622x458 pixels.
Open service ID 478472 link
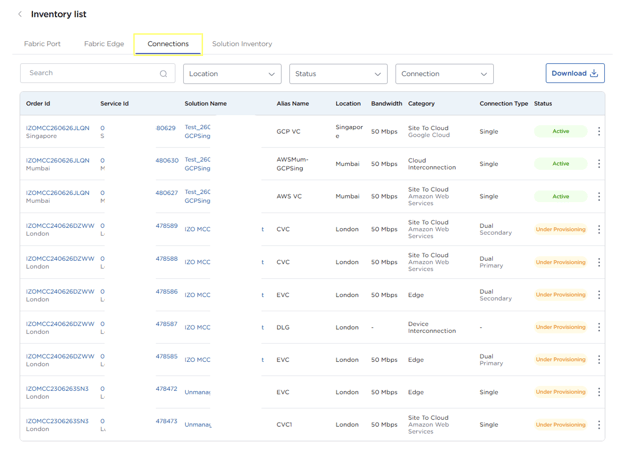point(167,389)
